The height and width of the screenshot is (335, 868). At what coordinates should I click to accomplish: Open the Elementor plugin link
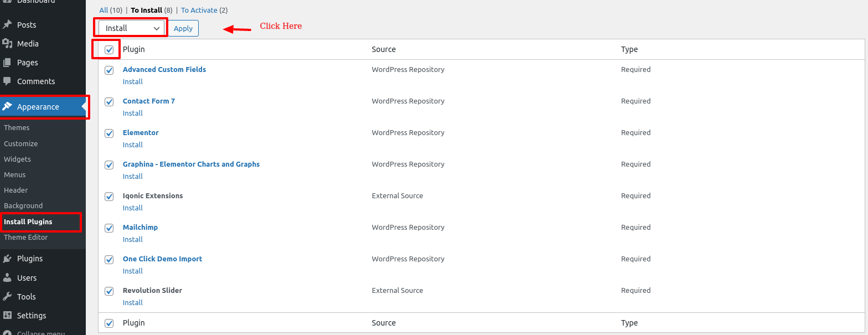(141, 132)
